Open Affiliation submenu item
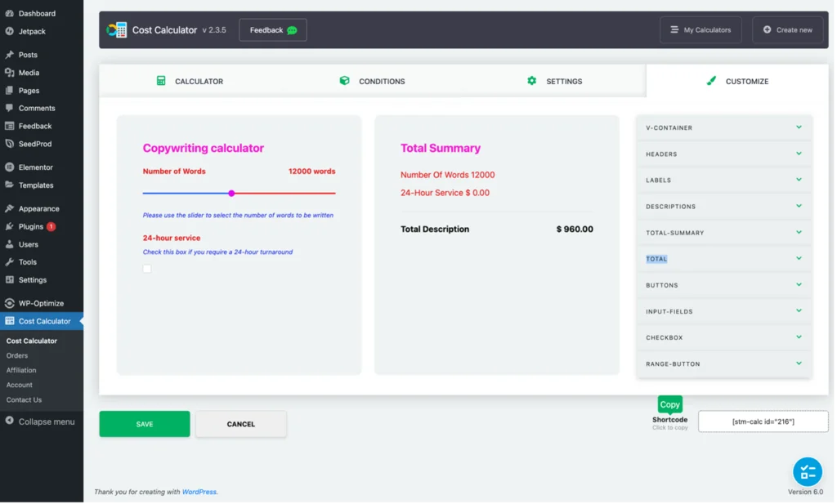The image size is (837, 504). pos(21,371)
